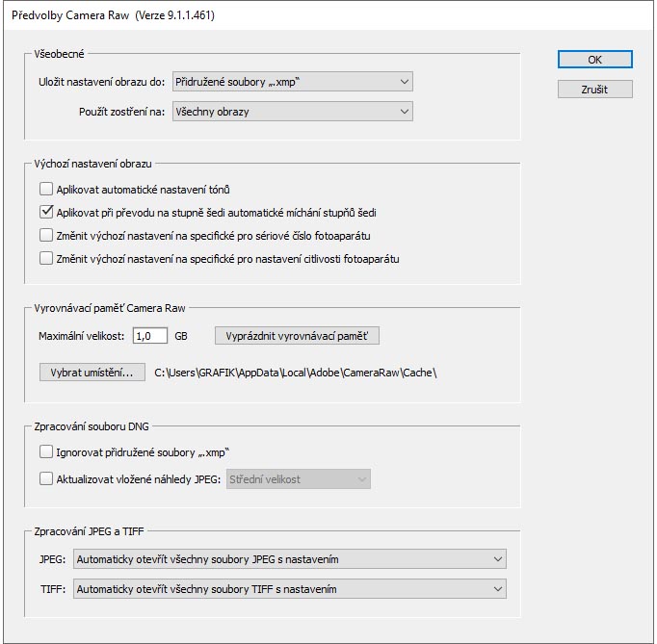Enable 'Aplikovat automatické nastavení tónů' checkbox
Screen dimensions: 657x644
(46, 190)
